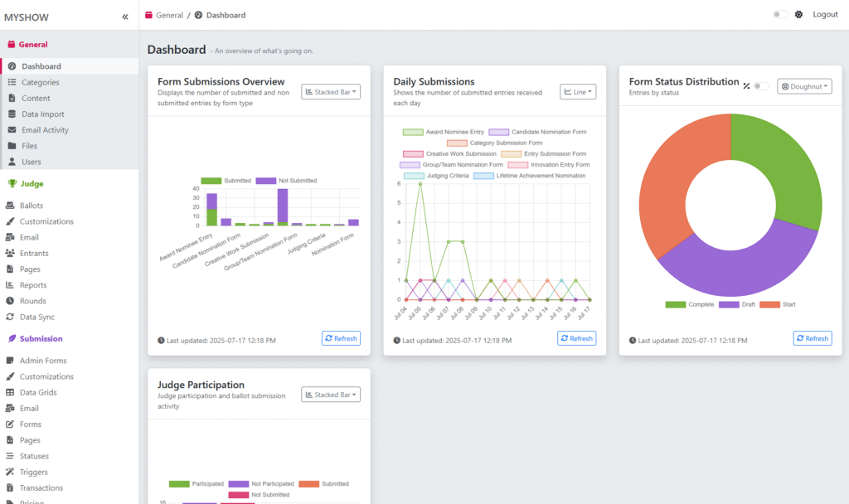The height and width of the screenshot is (504, 849).
Task: Collapse the sidebar using double chevron icon
Action: pyautogui.click(x=125, y=17)
